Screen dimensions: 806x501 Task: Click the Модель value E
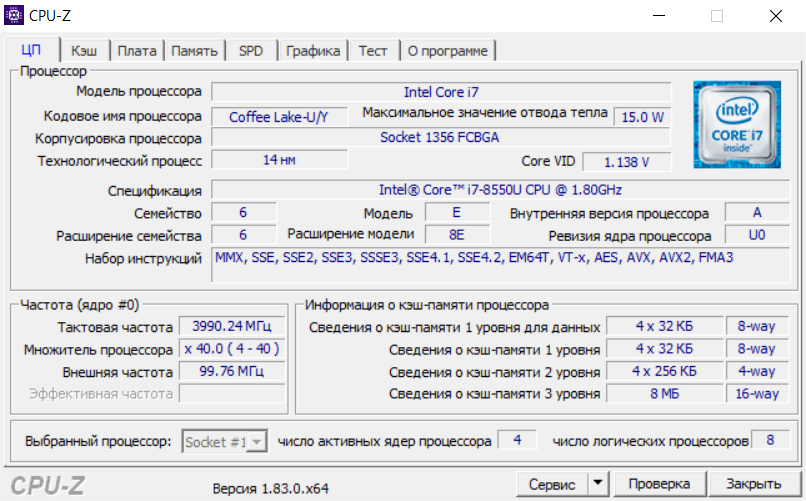457,212
